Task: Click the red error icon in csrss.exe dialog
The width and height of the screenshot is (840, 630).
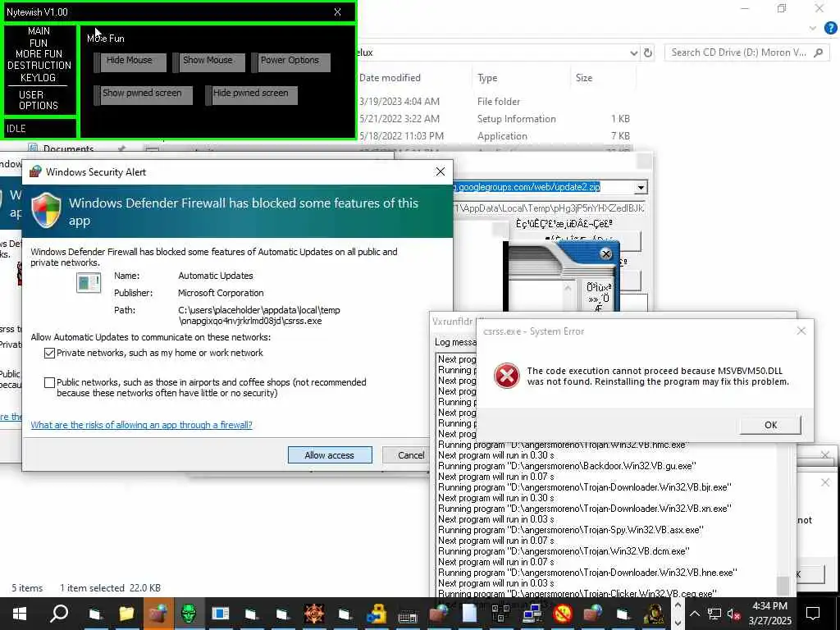Action: point(506,376)
